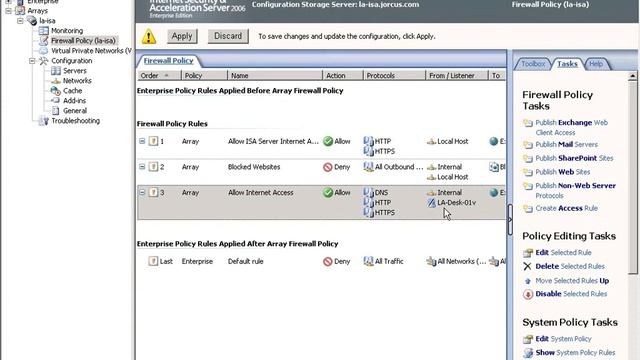Collapse rule 1 row expander
This screenshot has width=640, height=360.
142,141
